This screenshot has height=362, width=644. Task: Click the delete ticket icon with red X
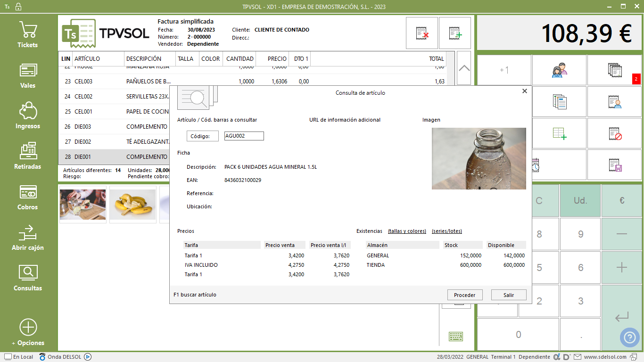point(422,33)
